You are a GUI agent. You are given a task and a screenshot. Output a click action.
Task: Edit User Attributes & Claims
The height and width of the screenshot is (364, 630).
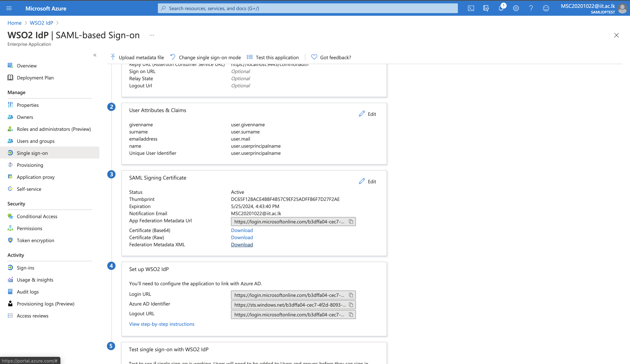coord(367,114)
